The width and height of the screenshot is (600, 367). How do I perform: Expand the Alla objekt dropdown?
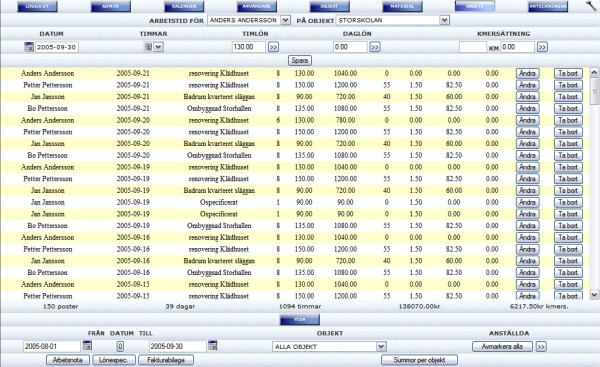[381, 346]
